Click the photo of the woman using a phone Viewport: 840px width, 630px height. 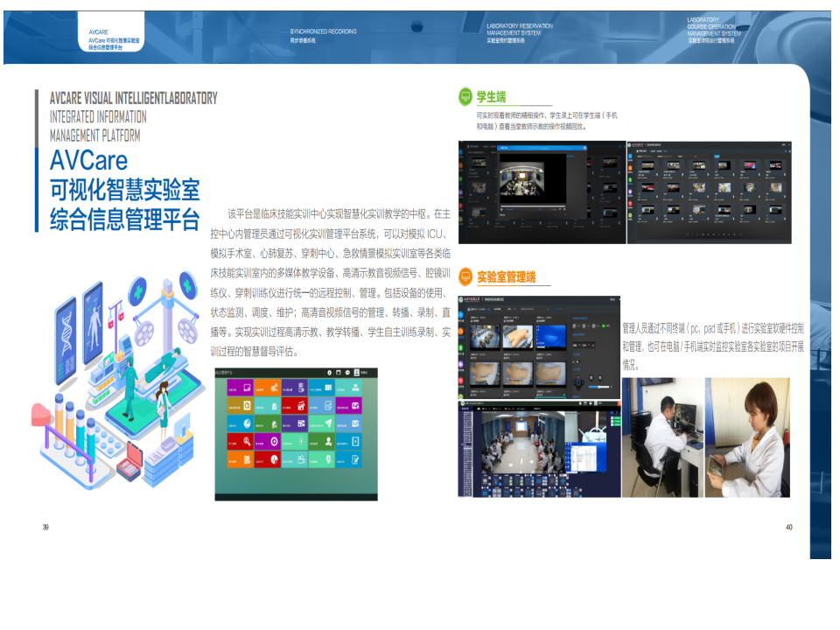[x=748, y=437]
